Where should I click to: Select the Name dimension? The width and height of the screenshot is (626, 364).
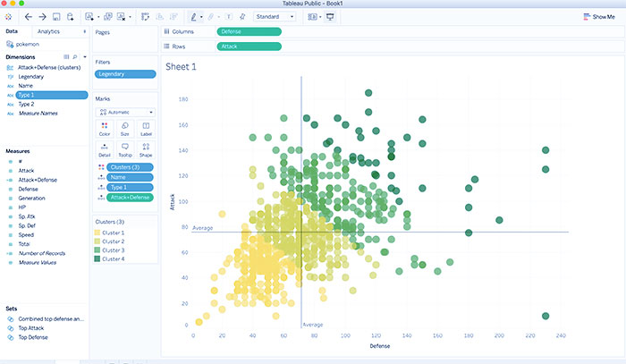coord(26,86)
